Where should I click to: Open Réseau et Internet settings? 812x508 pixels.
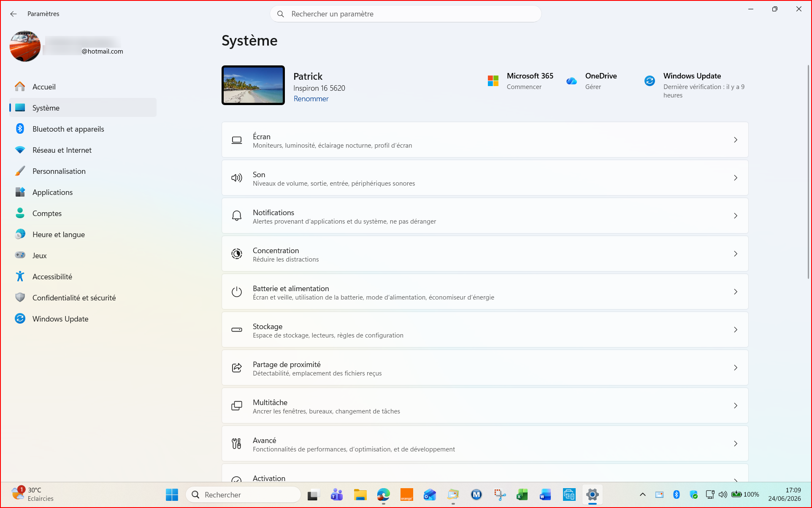click(83, 150)
